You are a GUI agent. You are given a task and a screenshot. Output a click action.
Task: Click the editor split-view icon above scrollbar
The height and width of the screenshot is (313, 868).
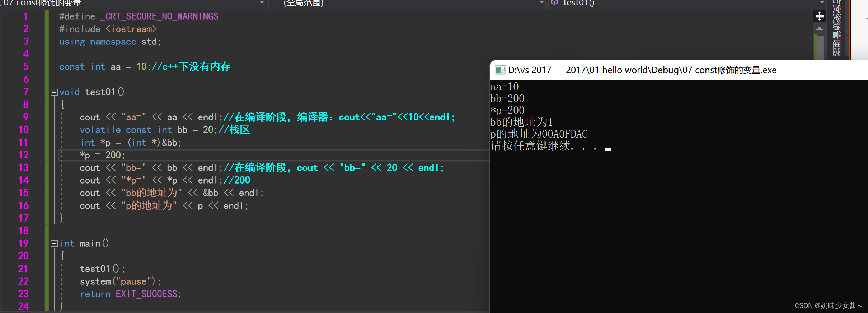click(820, 16)
